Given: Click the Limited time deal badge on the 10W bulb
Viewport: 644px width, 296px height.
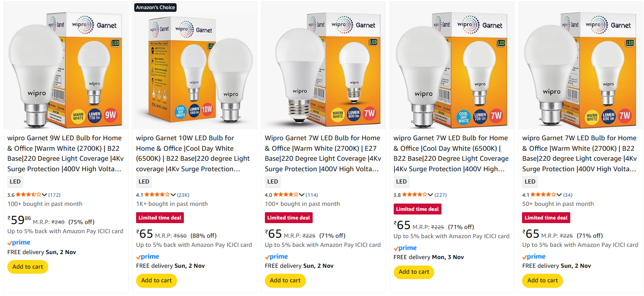Looking at the screenshot, I should (x=160, y=218).
